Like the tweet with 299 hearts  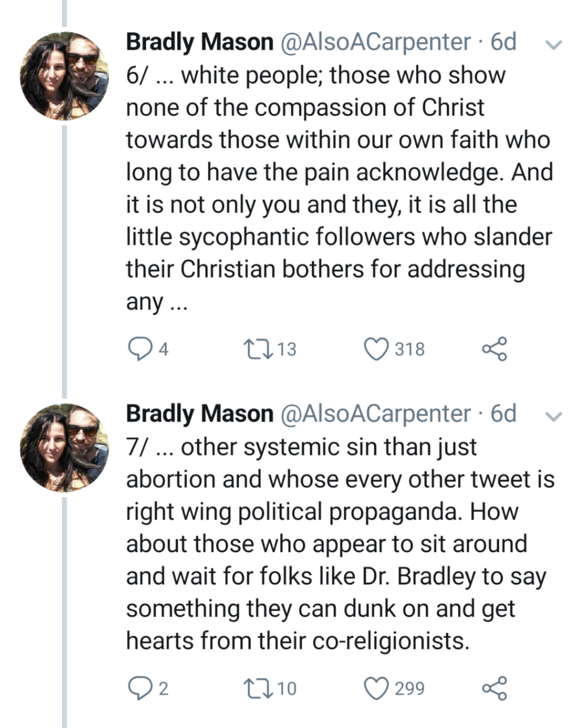[376, 688]
